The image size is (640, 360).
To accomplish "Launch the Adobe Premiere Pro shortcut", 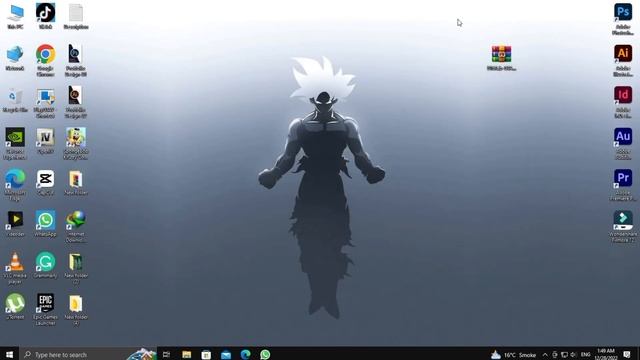I will (623, 185).
